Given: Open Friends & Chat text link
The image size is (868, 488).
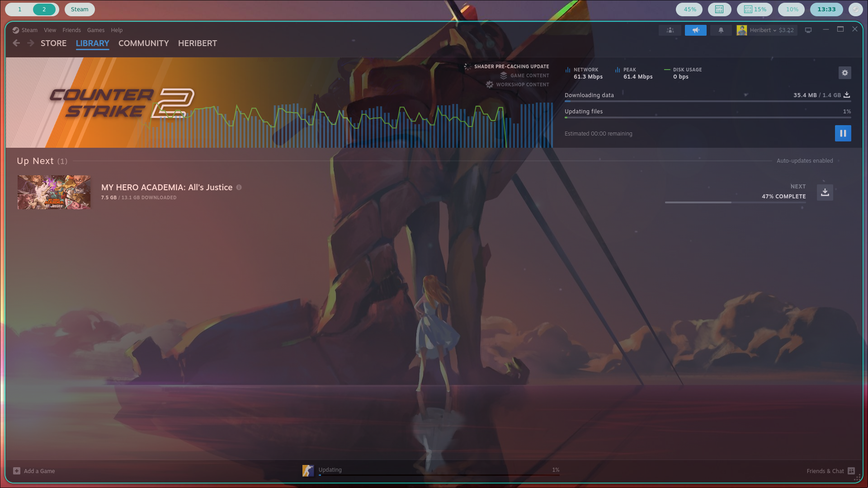Looking at the screenshot, I should point(825,471).
